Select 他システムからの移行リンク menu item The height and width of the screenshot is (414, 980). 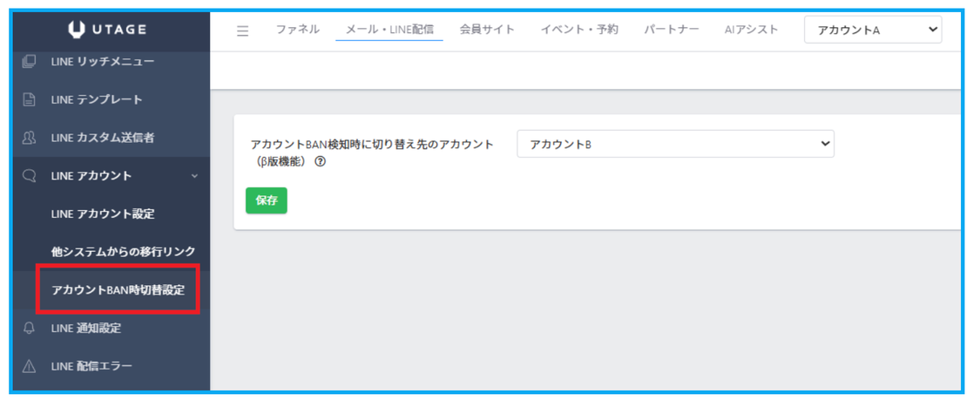pos(123,252)
